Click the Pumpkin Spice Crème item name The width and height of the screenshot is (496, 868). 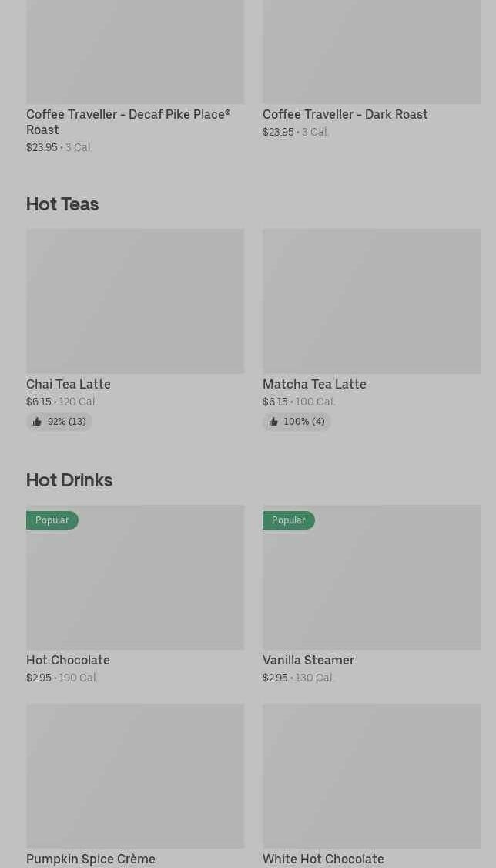coord(91,859)
